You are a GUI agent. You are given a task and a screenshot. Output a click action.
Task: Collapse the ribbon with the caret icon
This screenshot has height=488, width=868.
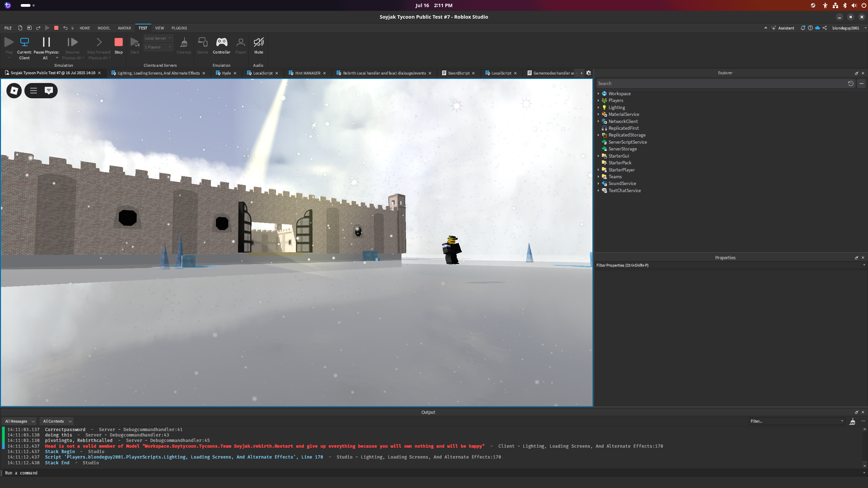766,28
